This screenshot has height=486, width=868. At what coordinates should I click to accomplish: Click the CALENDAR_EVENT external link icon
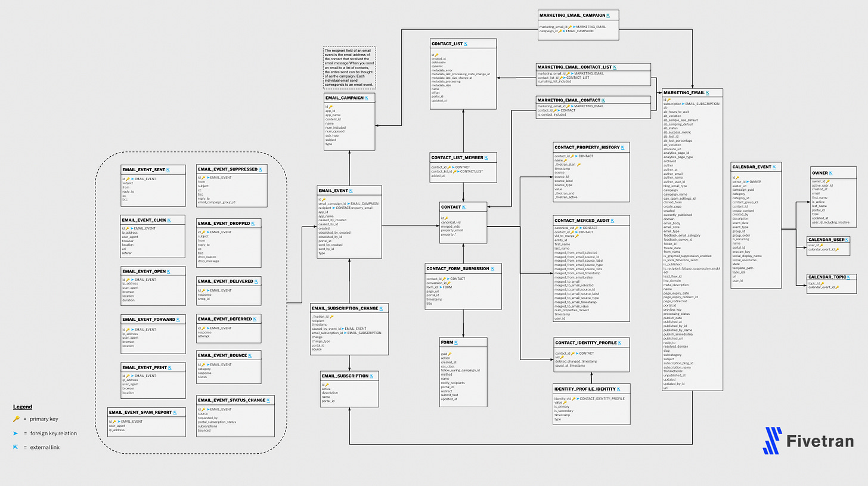click(x=776, y=168)
